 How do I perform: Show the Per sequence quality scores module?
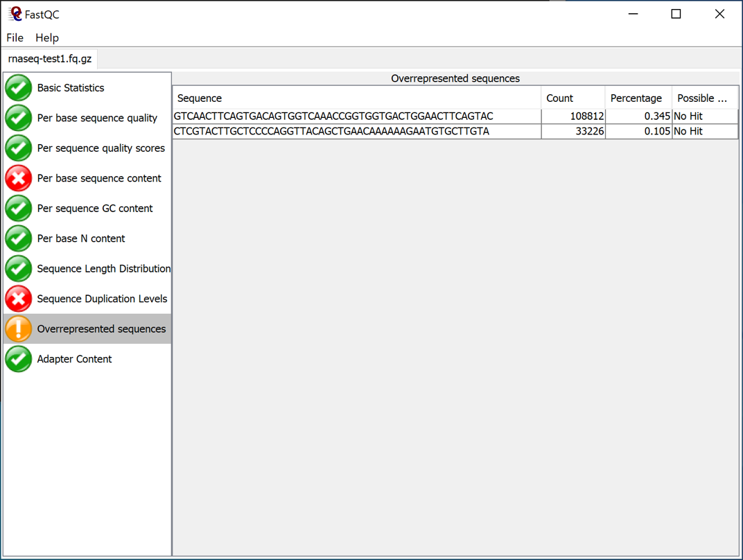point(100,148)
